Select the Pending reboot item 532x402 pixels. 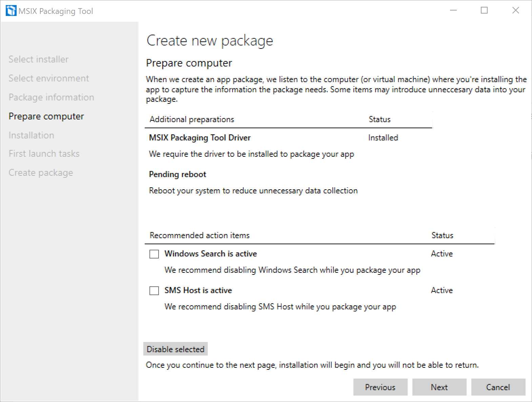pyautogui.click(x=178, y=174)
